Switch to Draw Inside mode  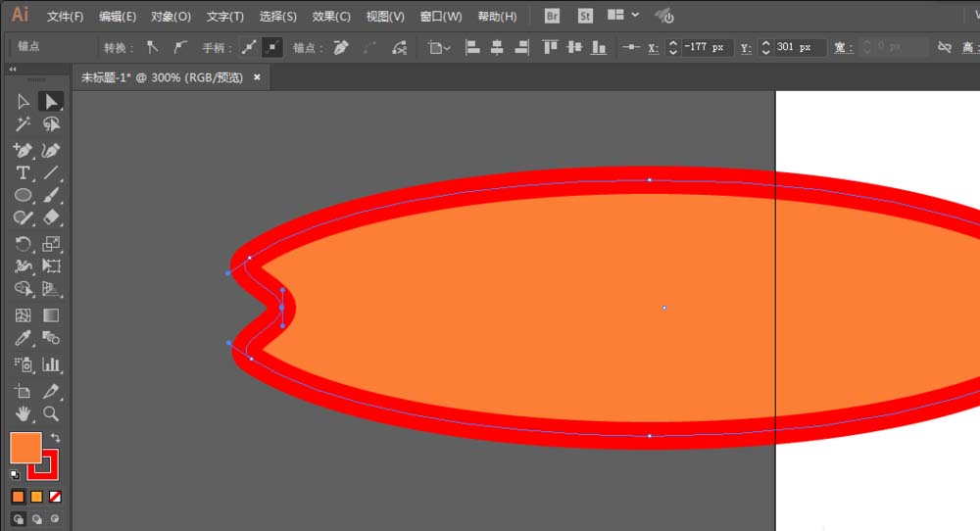[55, 519]
